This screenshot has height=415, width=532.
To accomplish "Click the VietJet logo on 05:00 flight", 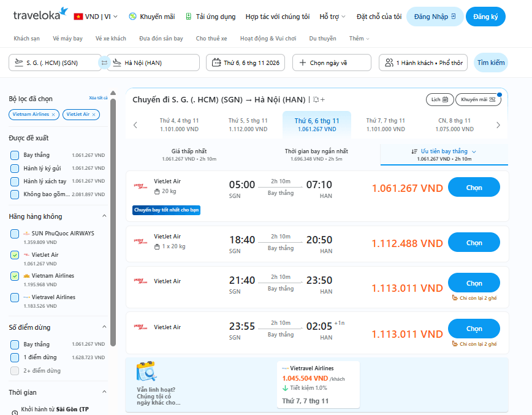I will click(140, 186).
